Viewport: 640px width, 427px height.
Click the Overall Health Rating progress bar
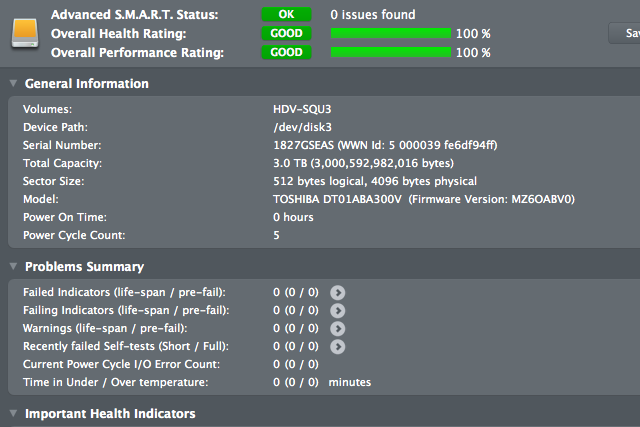tap(391, 33)
